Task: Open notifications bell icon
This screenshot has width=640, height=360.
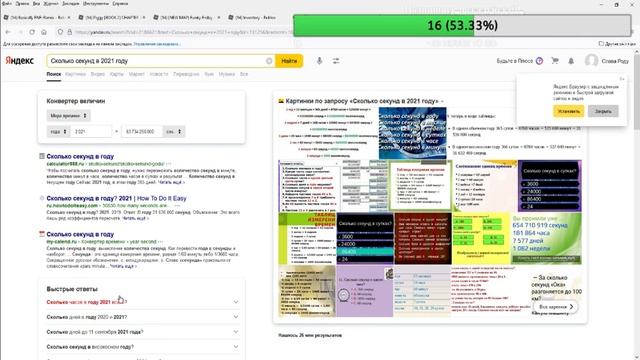Action: [571, 61]
